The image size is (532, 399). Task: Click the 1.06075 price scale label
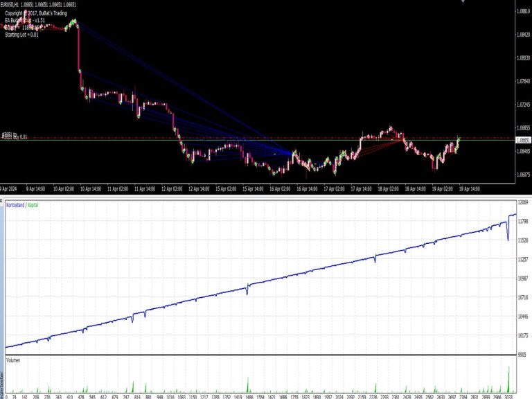pos(523,175)
